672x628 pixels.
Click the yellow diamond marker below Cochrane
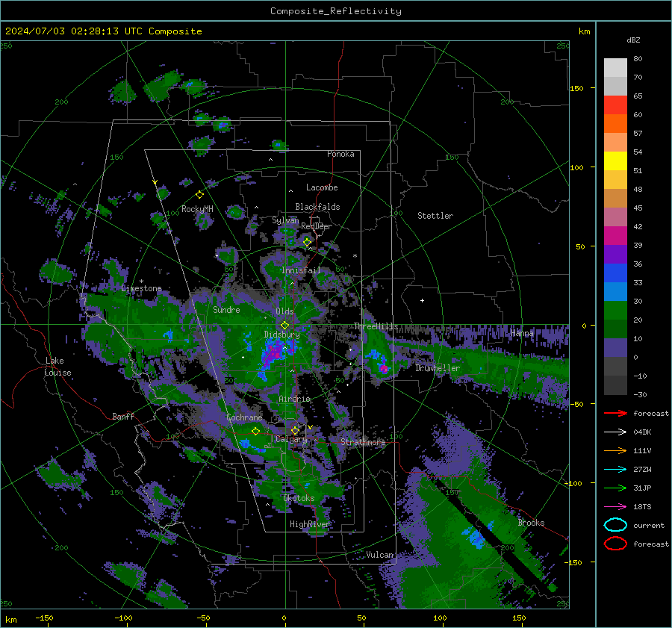[256, 431]
